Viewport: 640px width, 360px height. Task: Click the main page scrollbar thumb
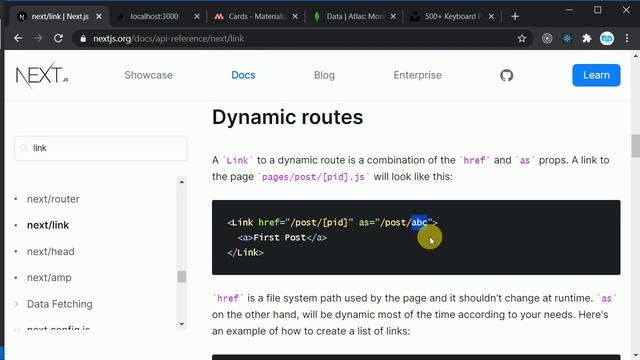[636, 146]
